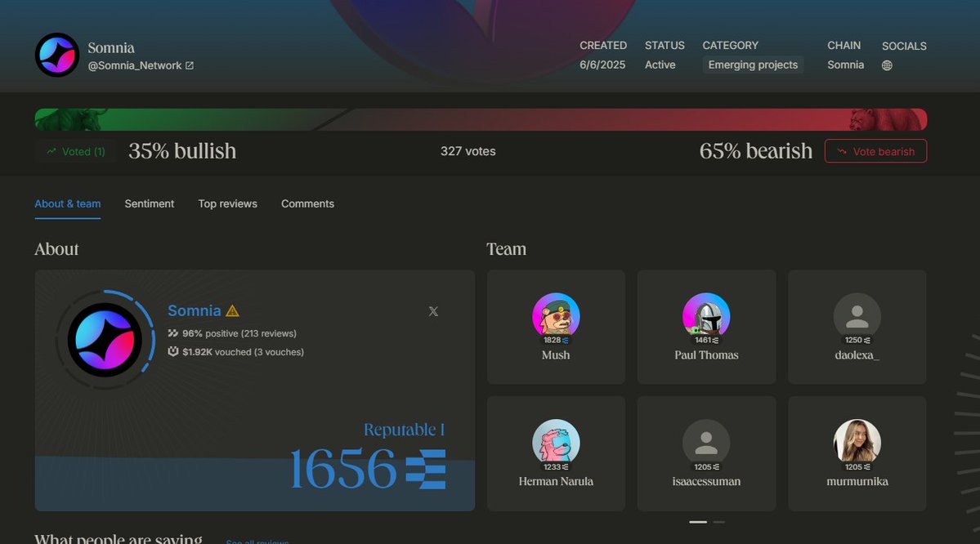980x544 pixels.
Task: Go to the first team carousel page indicator
Action: point(698,522)
